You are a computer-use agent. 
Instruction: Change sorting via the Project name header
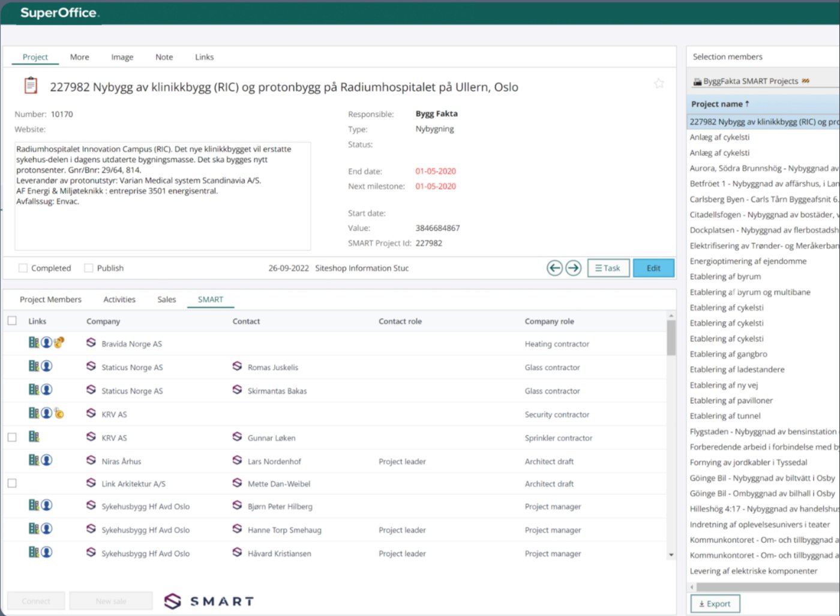coord(719,103)
